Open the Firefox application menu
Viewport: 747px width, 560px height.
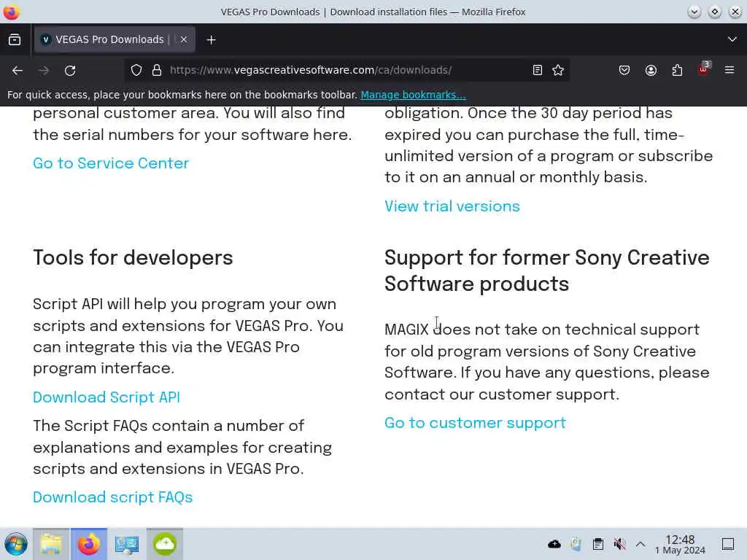729,70
